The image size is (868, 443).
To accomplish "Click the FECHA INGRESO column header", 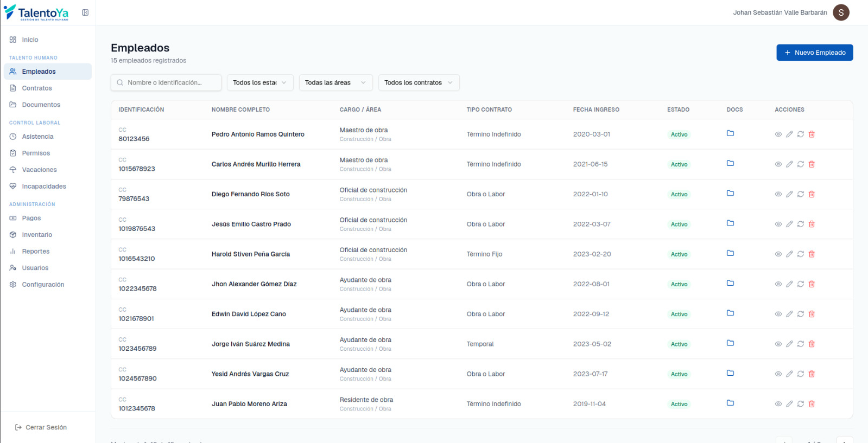I will click(x=596, y=110).
